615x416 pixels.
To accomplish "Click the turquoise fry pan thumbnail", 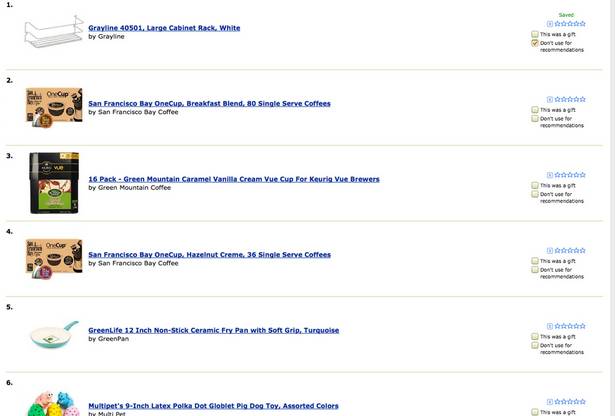I will tap(54, 334).
